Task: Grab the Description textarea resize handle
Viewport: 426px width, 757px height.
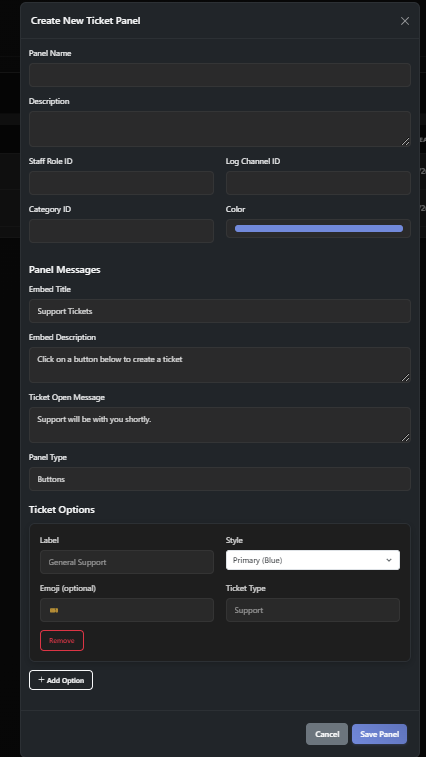Action: [x=405, y=141]
